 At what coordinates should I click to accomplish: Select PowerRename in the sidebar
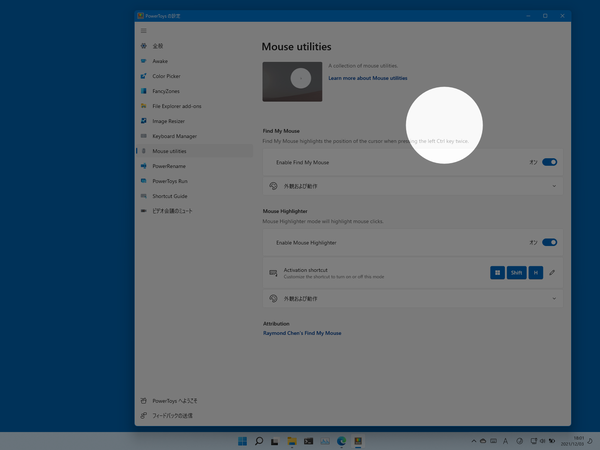[168, 166]
